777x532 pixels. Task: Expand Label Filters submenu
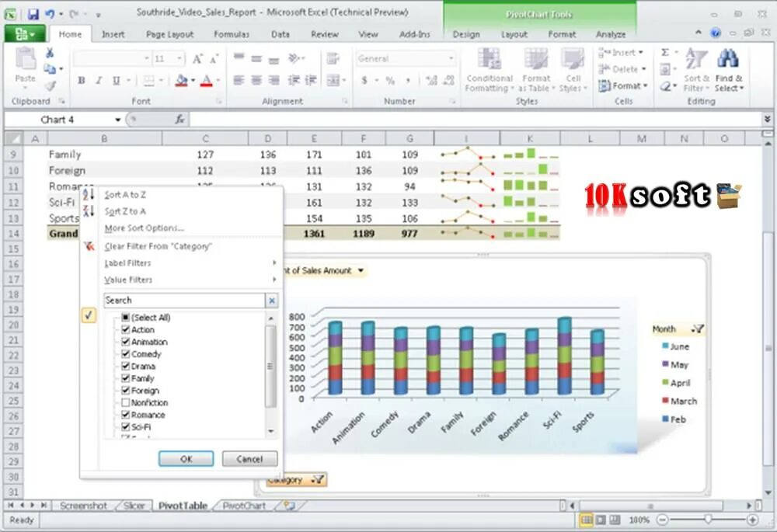pyautogui.click(x=190, y=263)
